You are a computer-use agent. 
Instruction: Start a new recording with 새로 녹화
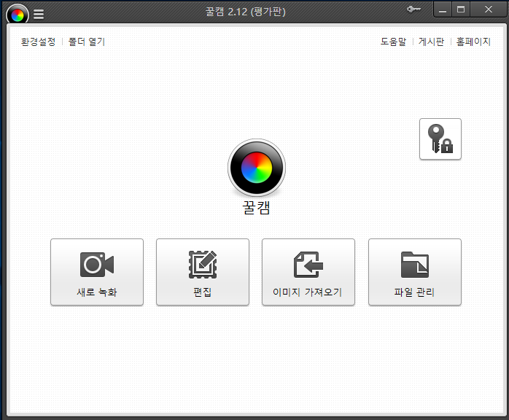click(x=97, y=272)
